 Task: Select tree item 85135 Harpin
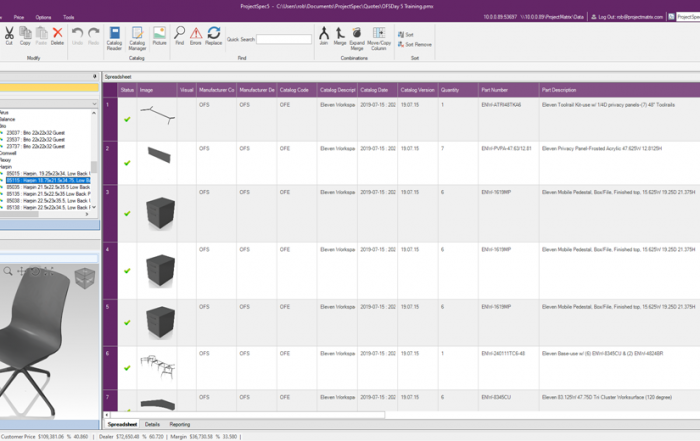click(48, 194)
